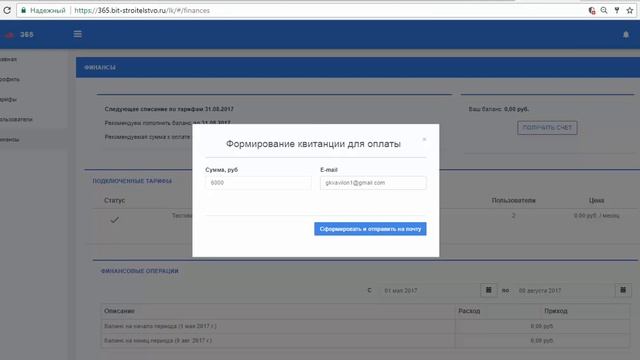Click the bookmark star icon
The image size is (640, 360).
(x=630, y=11)
